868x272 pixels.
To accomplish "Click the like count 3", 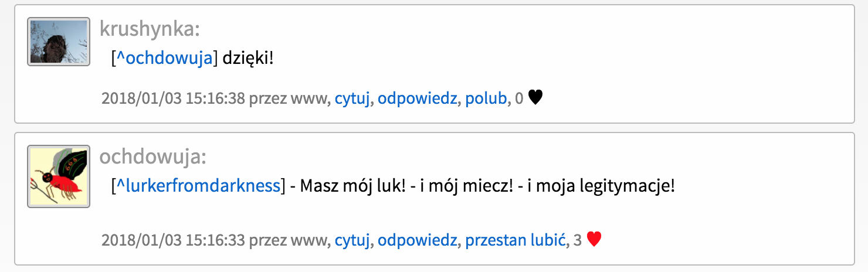I will [577, 241].
